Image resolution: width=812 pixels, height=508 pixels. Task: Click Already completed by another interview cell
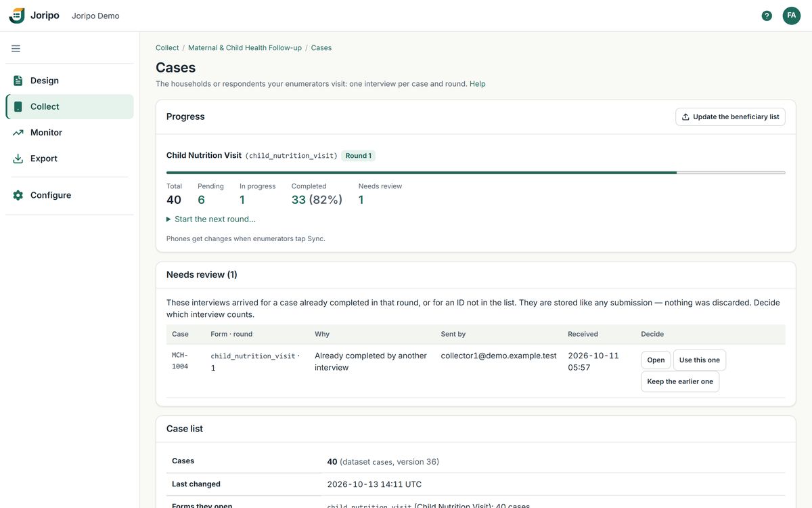point(371,362)
